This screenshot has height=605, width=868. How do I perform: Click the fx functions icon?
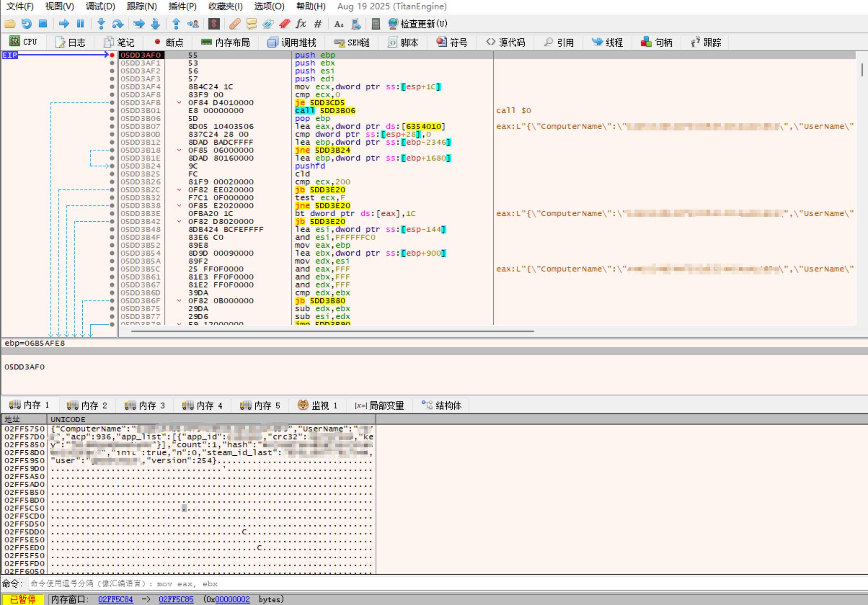(301, 24)
